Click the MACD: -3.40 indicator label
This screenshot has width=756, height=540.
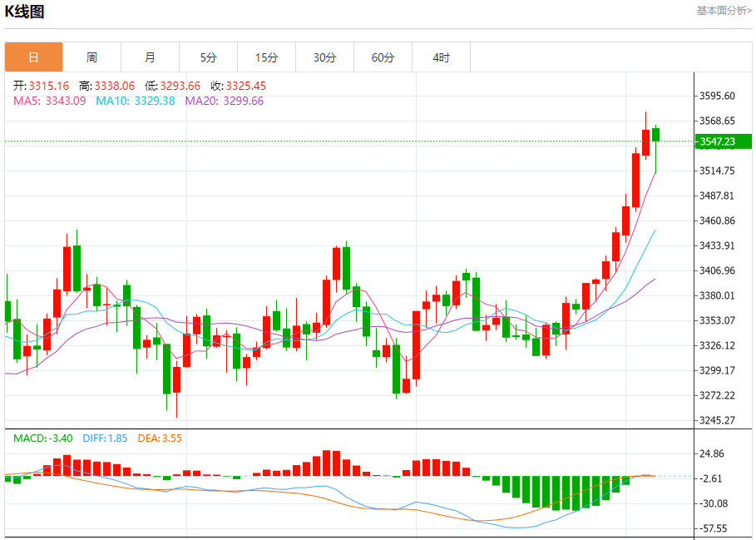tap(43, 438)
